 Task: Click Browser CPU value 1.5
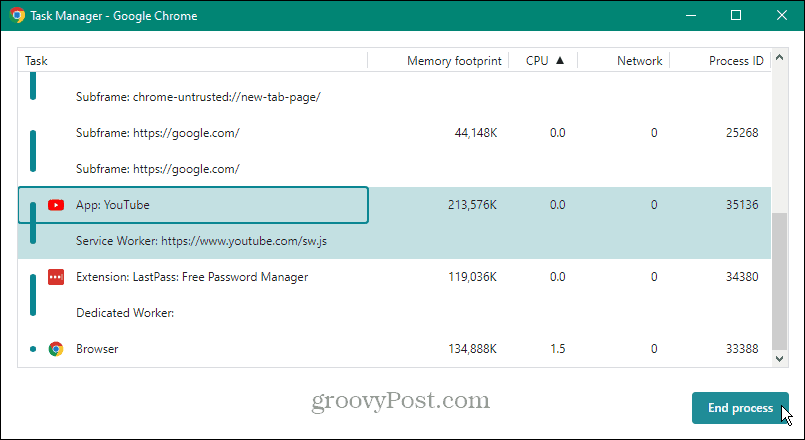click(558, 349)
